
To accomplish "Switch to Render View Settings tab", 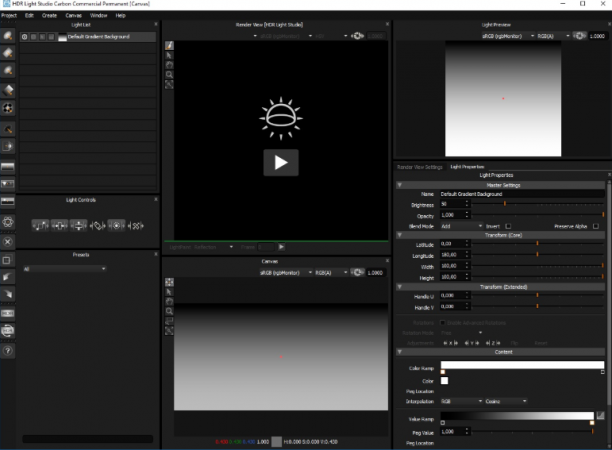I will 420,167.
